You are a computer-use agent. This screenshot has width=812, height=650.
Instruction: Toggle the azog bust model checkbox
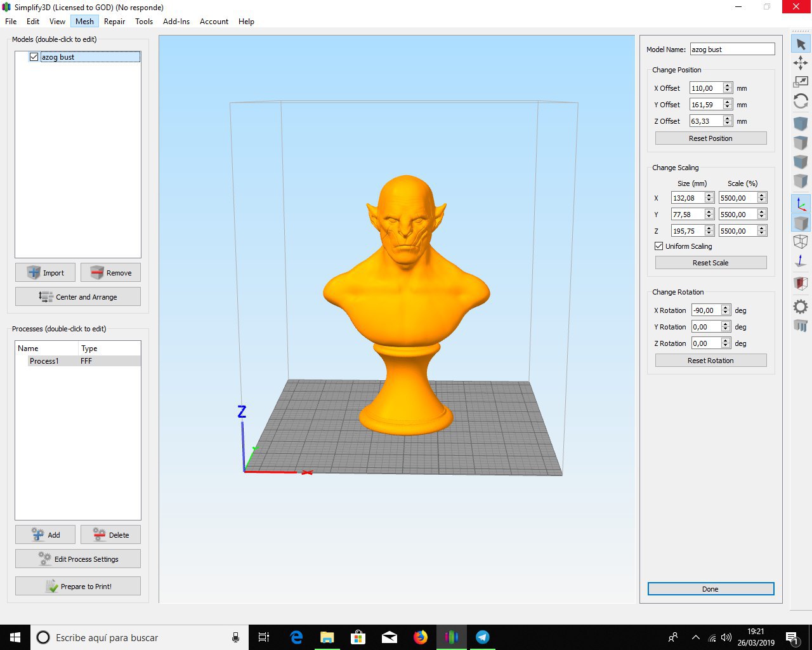pos(34,57)
